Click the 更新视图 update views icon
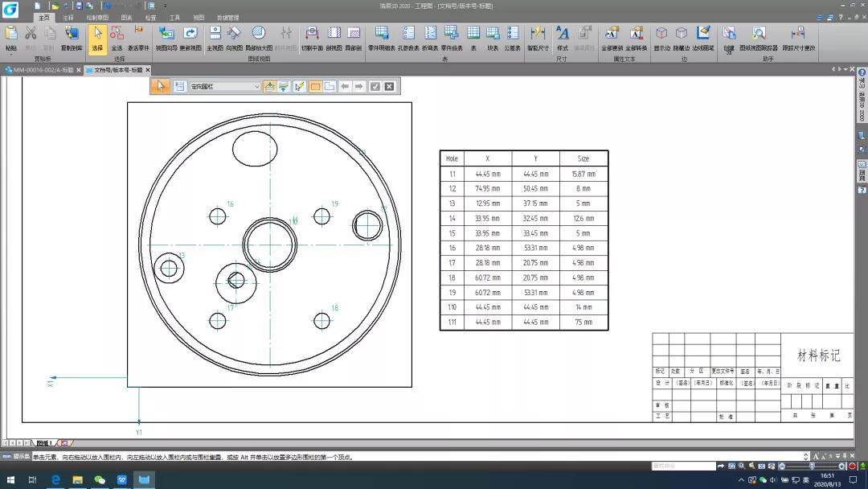 190,39
